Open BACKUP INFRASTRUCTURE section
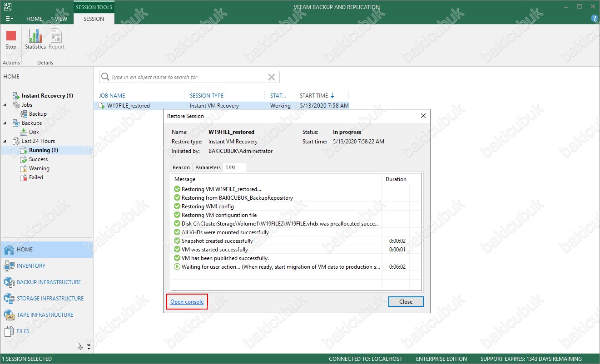The image size is (600, 364). 46,282
